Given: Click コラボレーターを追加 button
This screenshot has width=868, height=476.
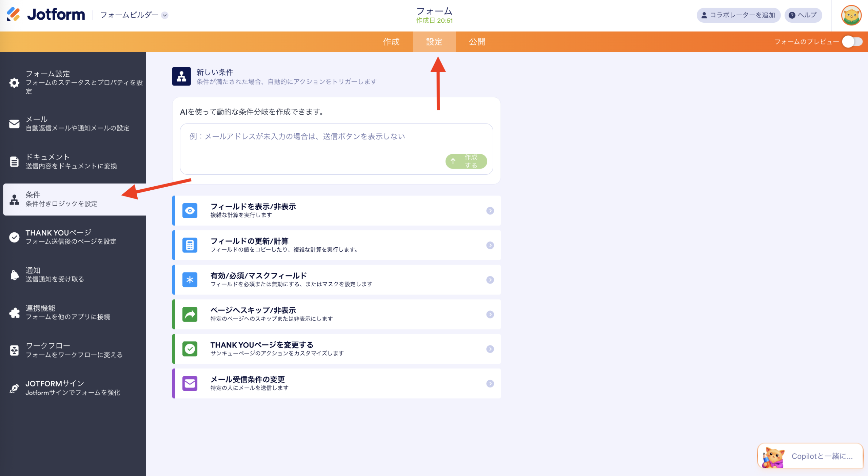Looking at the screenshot, I should pyautogui.click(x=738, y=15).
